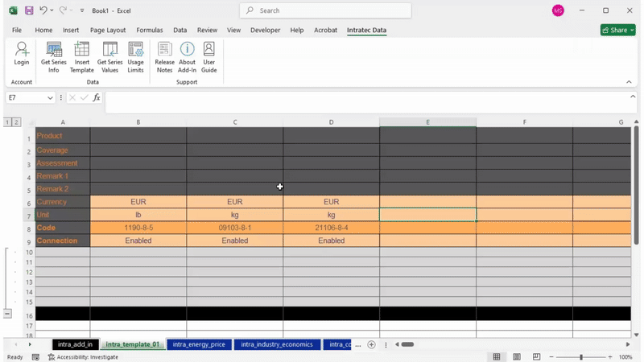644x362 pixels.
Task: Click the macro recording status bar icon
Action: coord(35,357)
